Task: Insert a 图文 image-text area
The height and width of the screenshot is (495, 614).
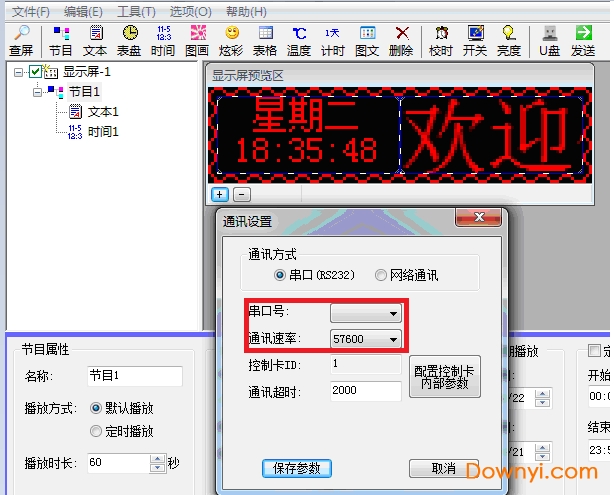Action: point(367,41)
